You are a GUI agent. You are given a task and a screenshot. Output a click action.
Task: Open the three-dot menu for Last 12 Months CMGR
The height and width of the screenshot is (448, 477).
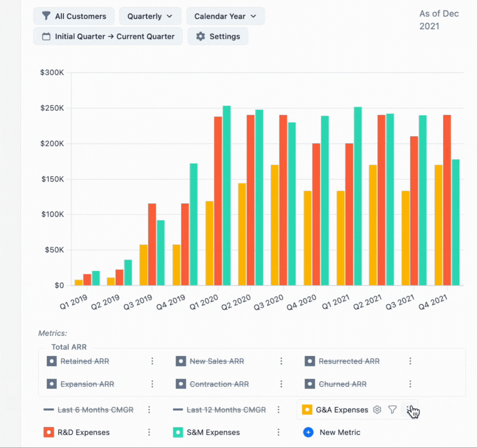pos(278,409)
